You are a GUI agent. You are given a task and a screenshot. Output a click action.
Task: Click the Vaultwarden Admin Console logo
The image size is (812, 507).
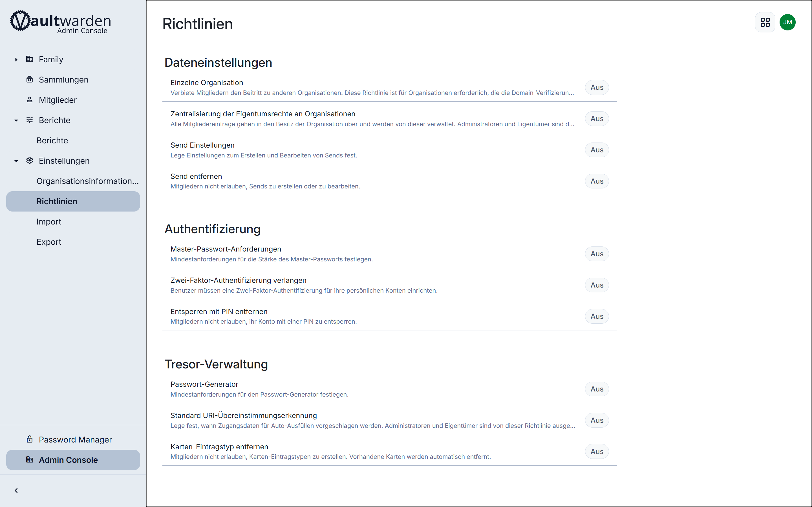[61, 22]
